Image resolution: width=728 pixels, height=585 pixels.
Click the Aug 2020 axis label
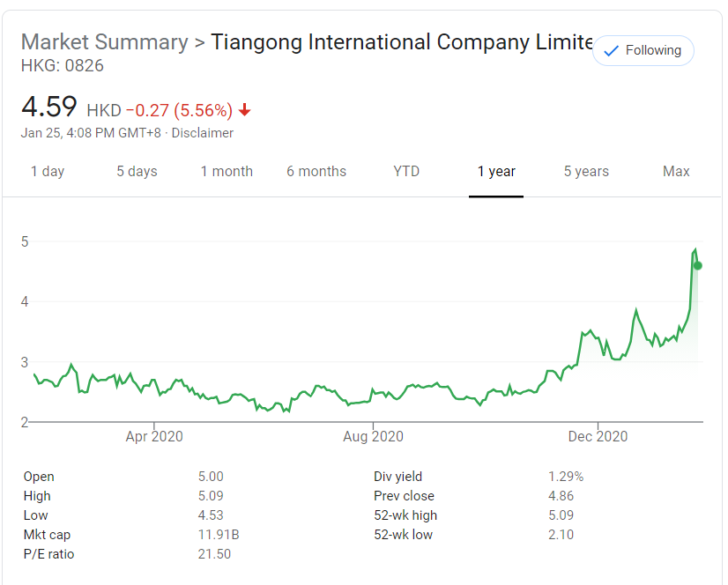[x=373, y=436]
